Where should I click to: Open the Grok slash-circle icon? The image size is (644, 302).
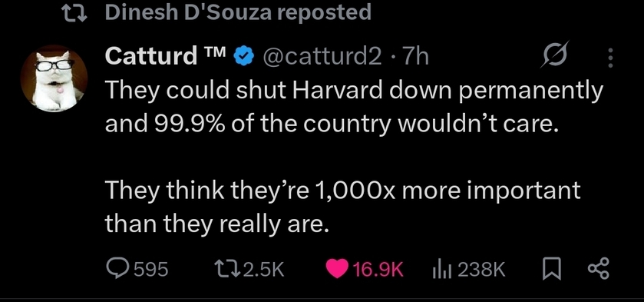[x=555, y=55]
